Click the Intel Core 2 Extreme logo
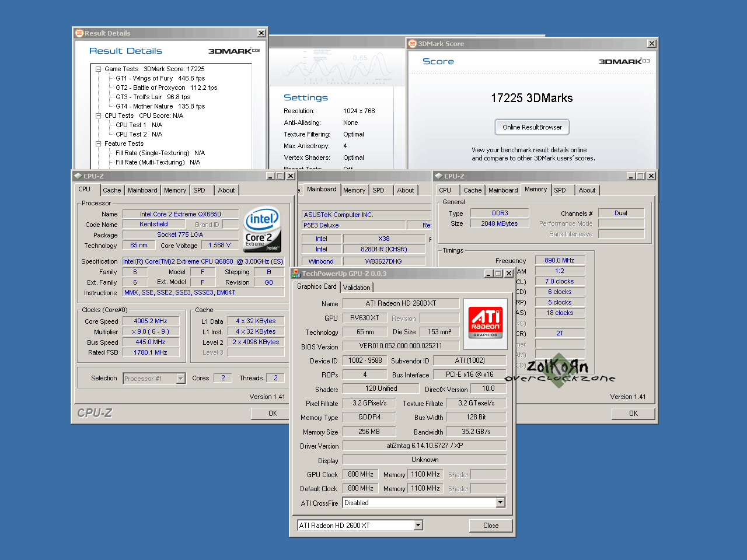Viewport: 747px width, 560px height. 263,229
